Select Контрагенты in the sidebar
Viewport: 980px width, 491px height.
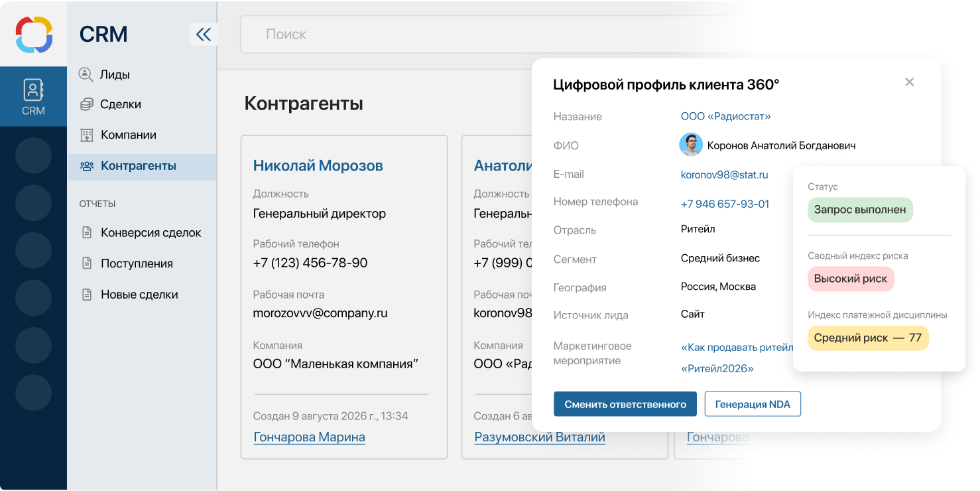pyautogui.click(x=142, y=166)
